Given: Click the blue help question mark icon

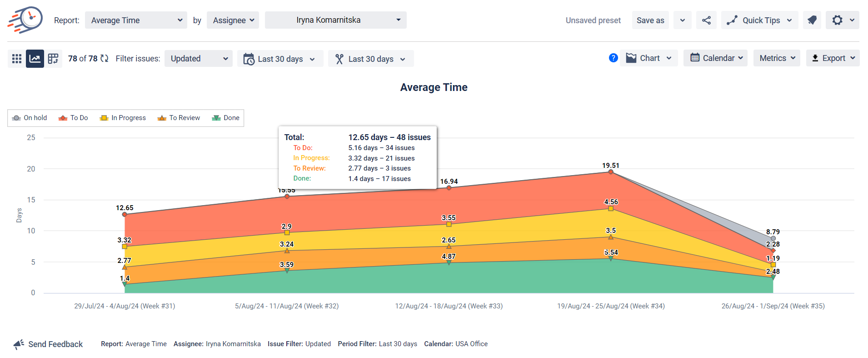Looking at the screenshot, I should [x=613, y=58].
